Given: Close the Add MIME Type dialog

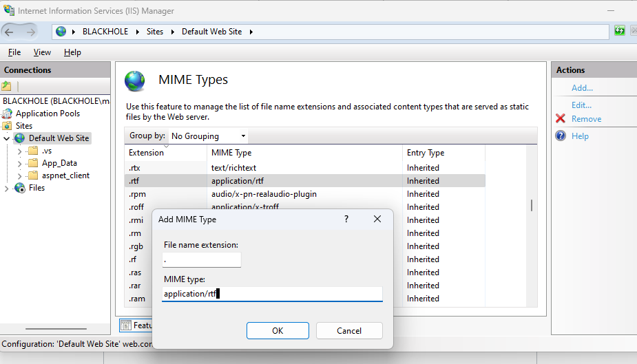Looking at the screenshot, I should (x=377, y=219).
